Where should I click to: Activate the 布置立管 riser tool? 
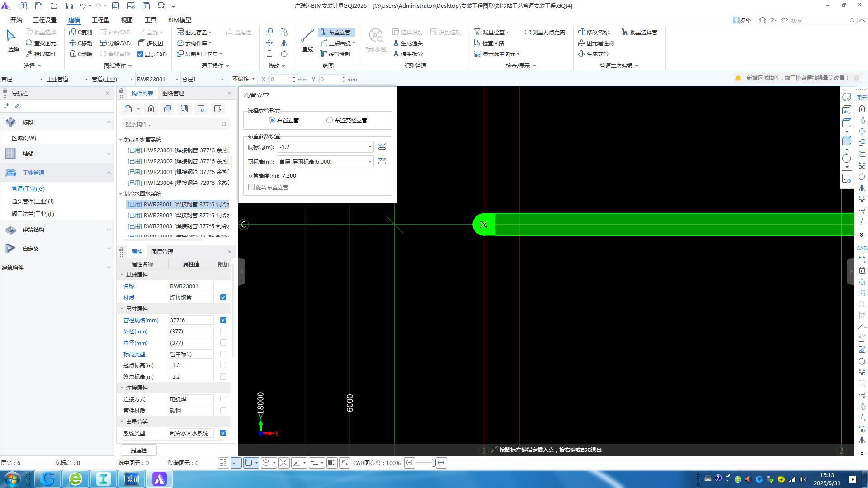(336, 32)
